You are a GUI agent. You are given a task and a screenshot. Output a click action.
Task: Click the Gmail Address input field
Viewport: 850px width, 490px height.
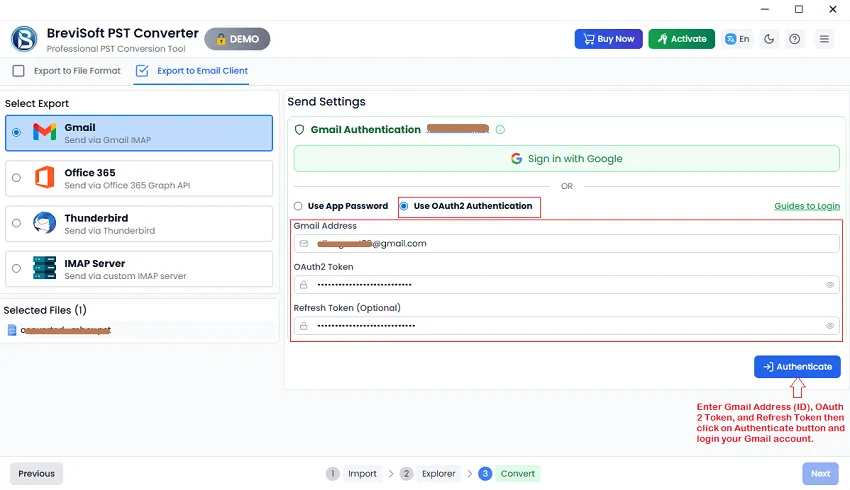(566, 243)
